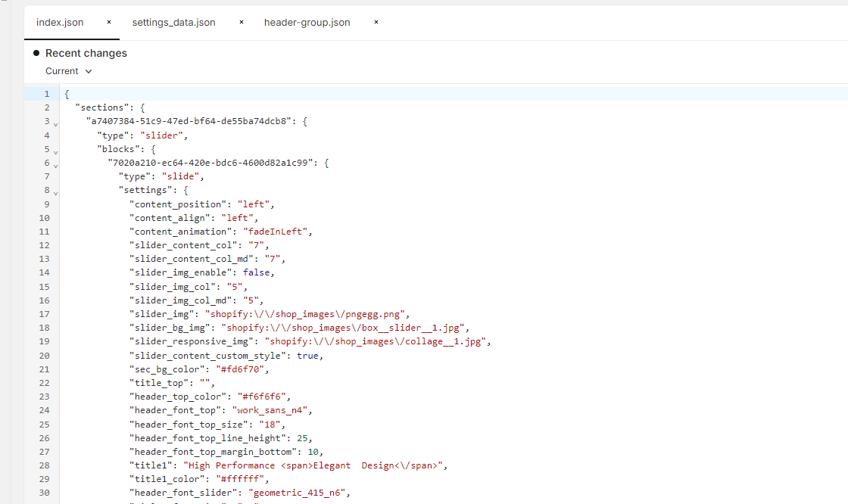Select the index.json tab

point(60,23)
